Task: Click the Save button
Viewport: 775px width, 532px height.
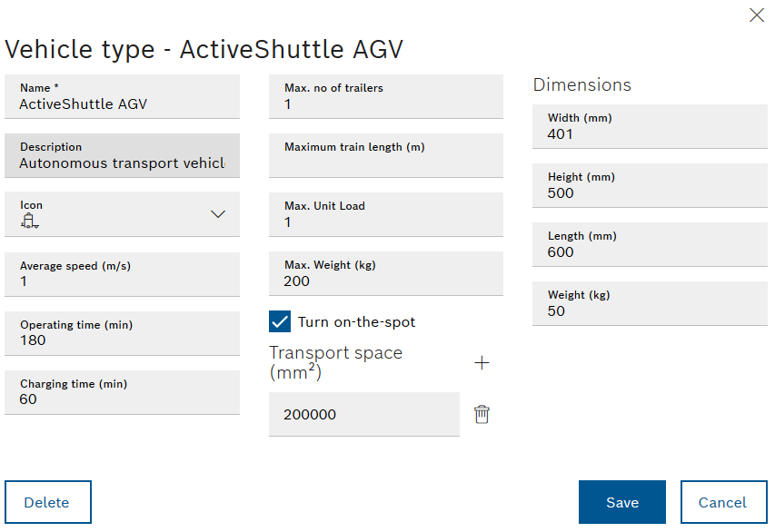Action: tap(621, 502)
